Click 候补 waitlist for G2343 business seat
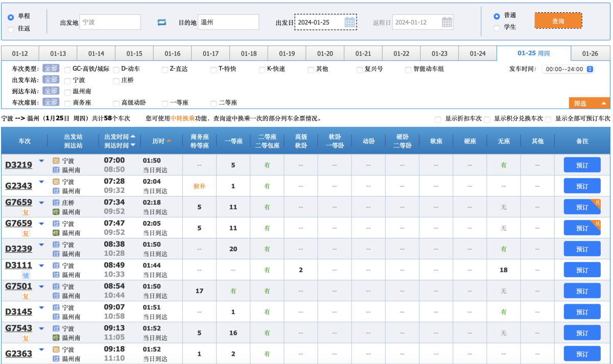613x364 pixels. tap(199, 186)
